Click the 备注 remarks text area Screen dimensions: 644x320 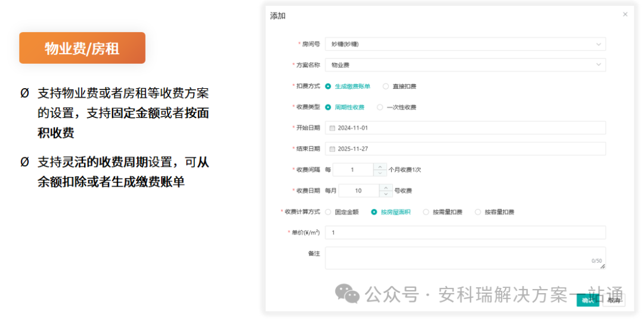(x=465, y=258)
